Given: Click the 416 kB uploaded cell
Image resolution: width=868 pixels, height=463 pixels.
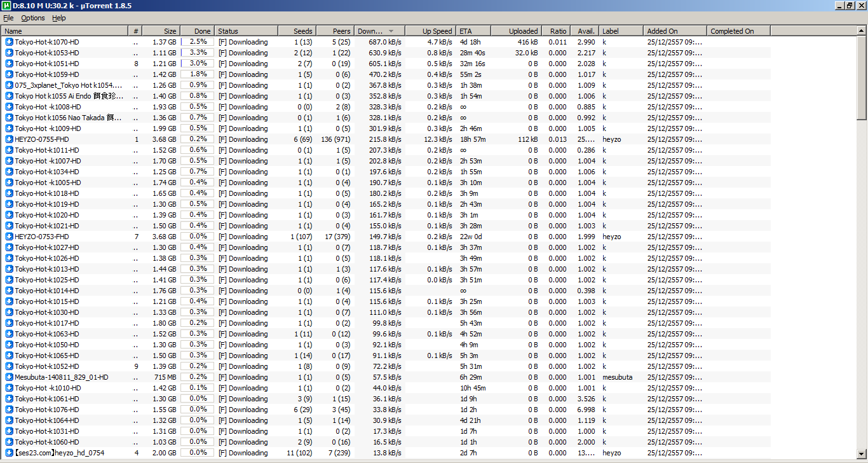Looking at the screenshot, I should (527, 42).
